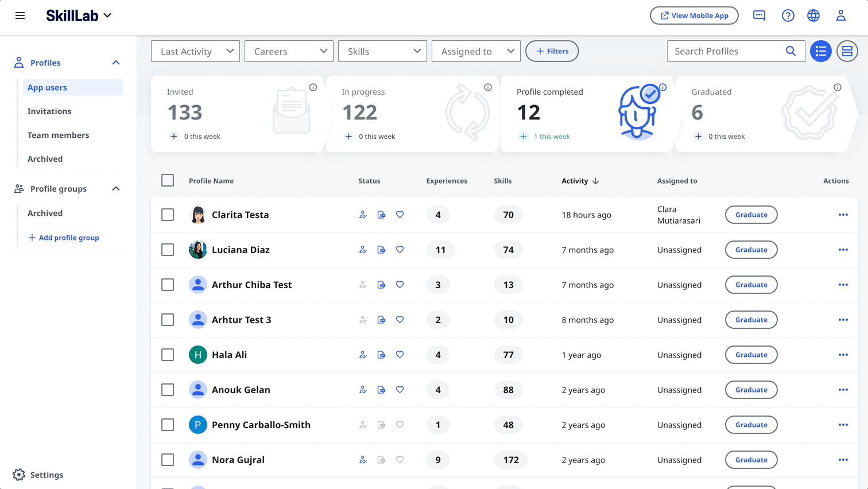
Task: Collapse the Profiles sidebar section
Action: coord(116,63)
